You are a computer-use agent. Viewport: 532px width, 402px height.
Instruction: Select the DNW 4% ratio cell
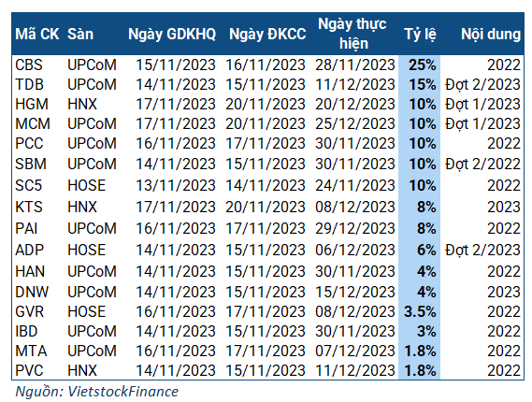coord(426,292)
